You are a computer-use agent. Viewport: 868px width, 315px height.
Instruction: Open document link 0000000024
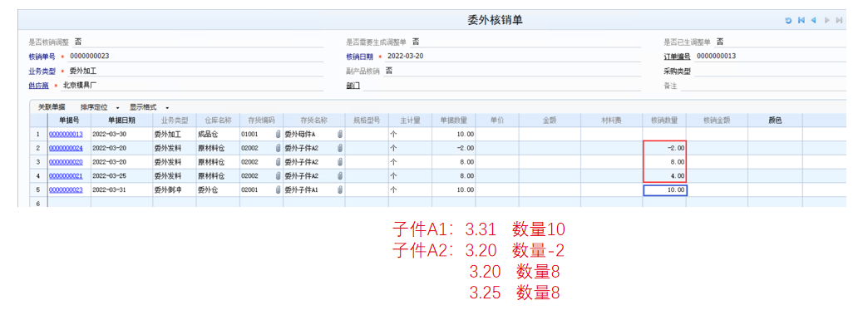(x=66, y=149)
